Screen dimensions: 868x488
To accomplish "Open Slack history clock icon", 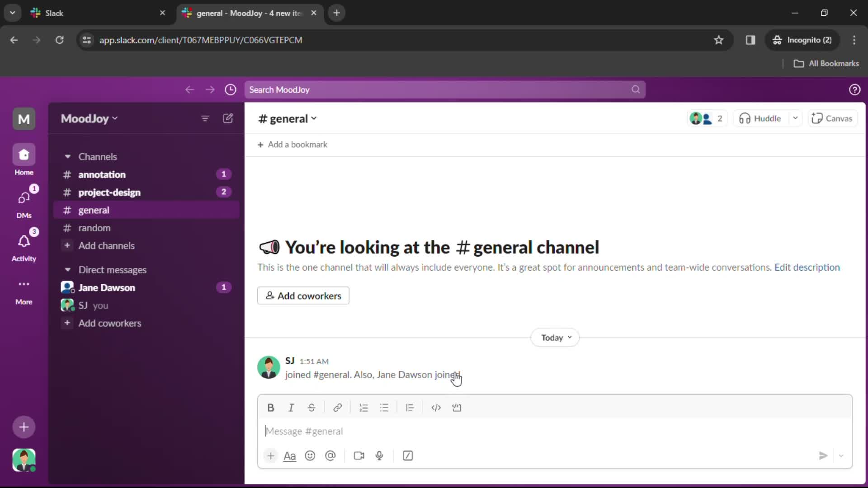I will 231,89.
